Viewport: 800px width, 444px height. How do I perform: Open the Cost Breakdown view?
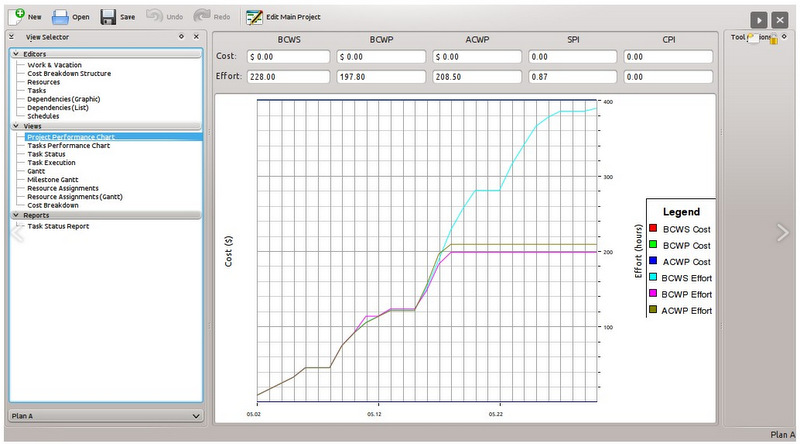(53, 205)
